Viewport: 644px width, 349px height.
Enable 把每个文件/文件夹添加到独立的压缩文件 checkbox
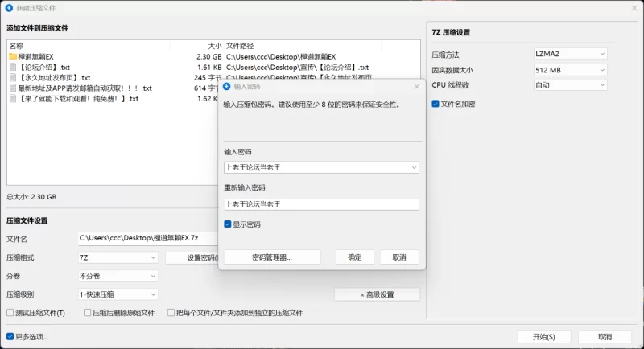[x=171, y=313]
